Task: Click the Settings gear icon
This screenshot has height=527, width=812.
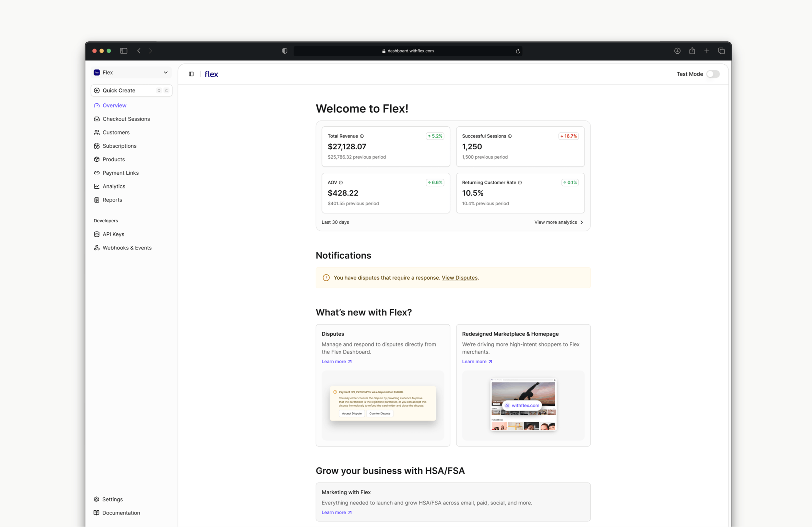Action: 97,499
